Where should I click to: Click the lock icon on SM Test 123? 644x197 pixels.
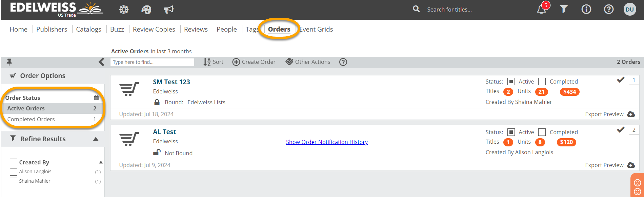click(x=157, y=102)
